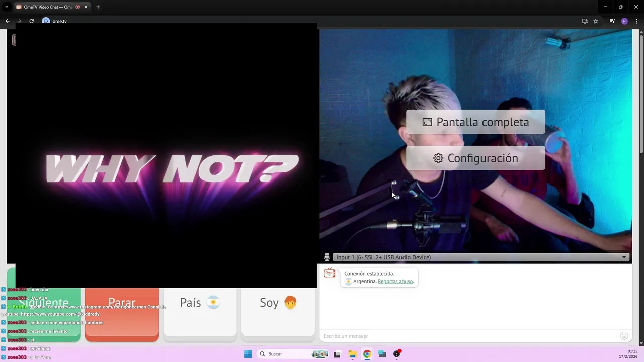
Task: Open File Explorer from taskbar
Action: coord(352,354)
